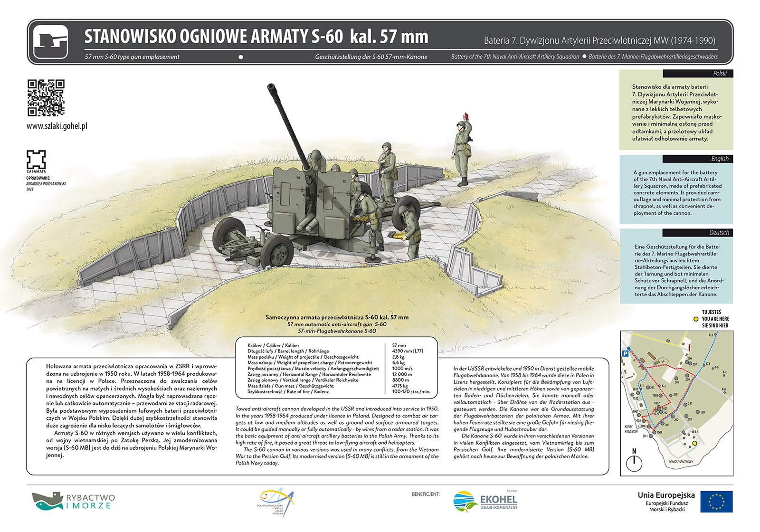
Task: Click the gun emplacement pictogram in the header
Action: [x=51, y=42]
